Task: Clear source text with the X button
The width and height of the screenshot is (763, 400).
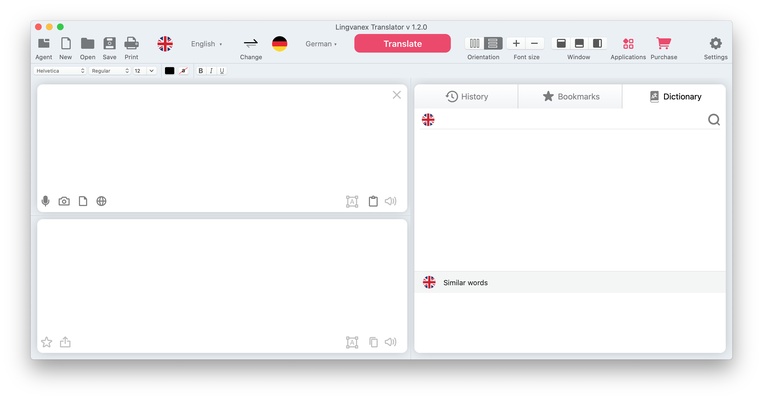Action: [397, 95]
